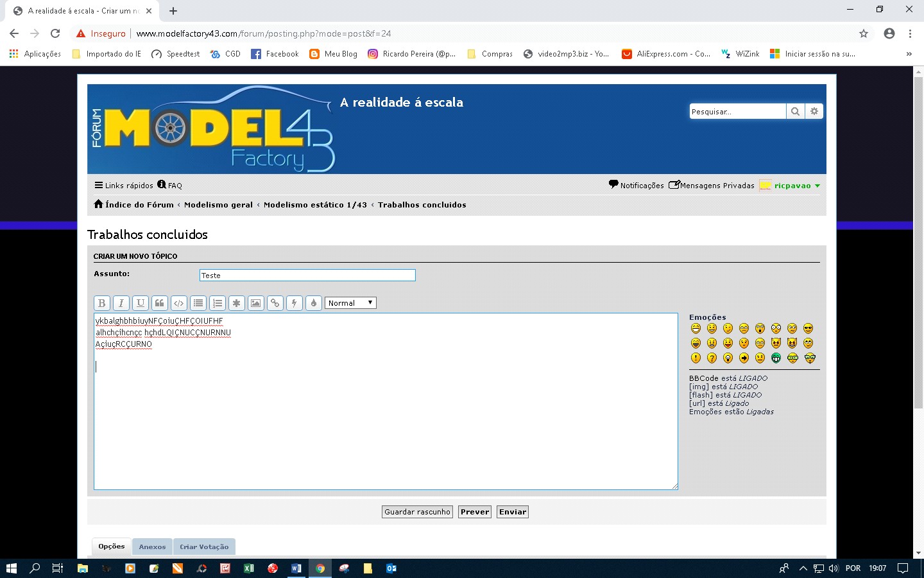Open advanced search gear icon
Viewport: 924px width, 578px height.
[x=814, y=112]
